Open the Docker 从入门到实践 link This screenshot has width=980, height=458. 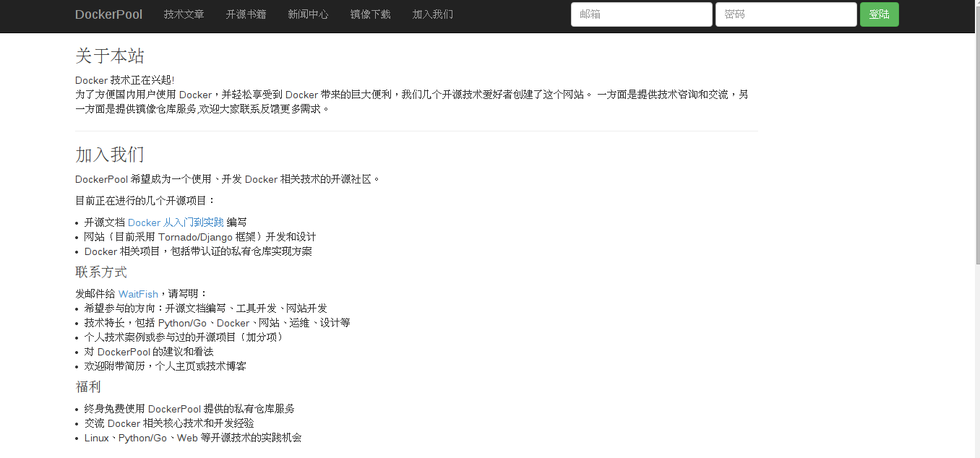coord(176,222)
